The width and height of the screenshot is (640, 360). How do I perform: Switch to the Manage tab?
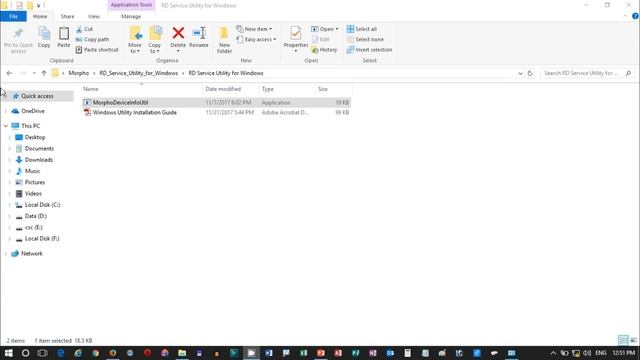[x=131, y=16]
